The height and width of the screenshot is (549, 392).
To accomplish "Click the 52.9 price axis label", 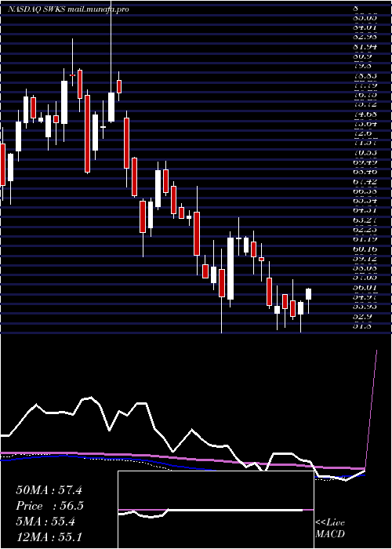I will pos(362,317).
